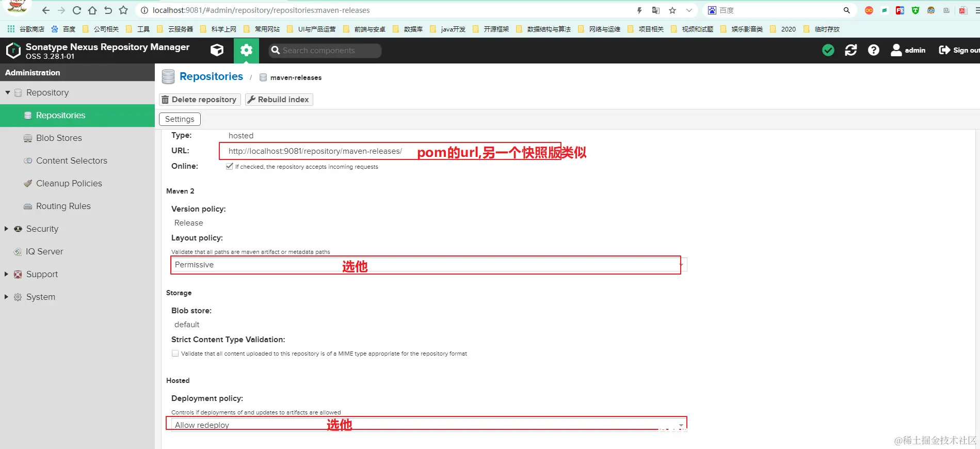Click the Security section icon
This screenshot has width=980, height=449.
coord(18,229)
